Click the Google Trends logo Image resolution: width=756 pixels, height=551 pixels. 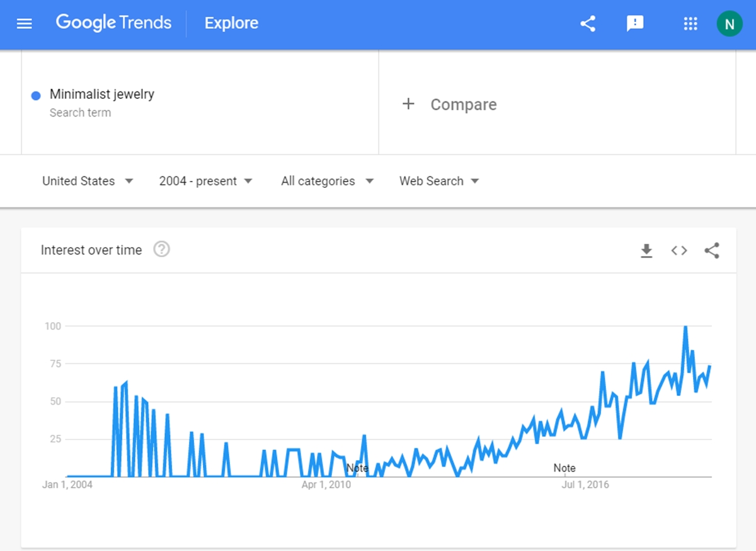click(113, 23)
